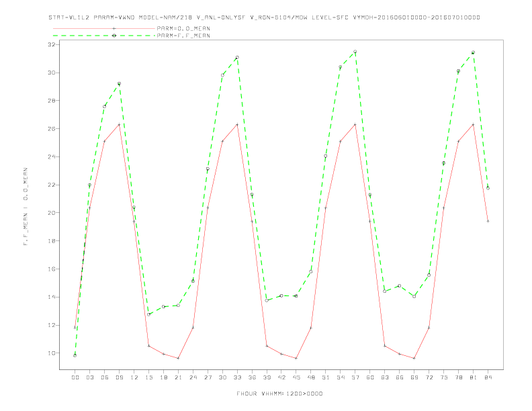Image resolution: width=532 pixels, height=411 pixels.
Task: Select the red O.O_MEAN low point at hour 21
Action: tap(178, 358)
